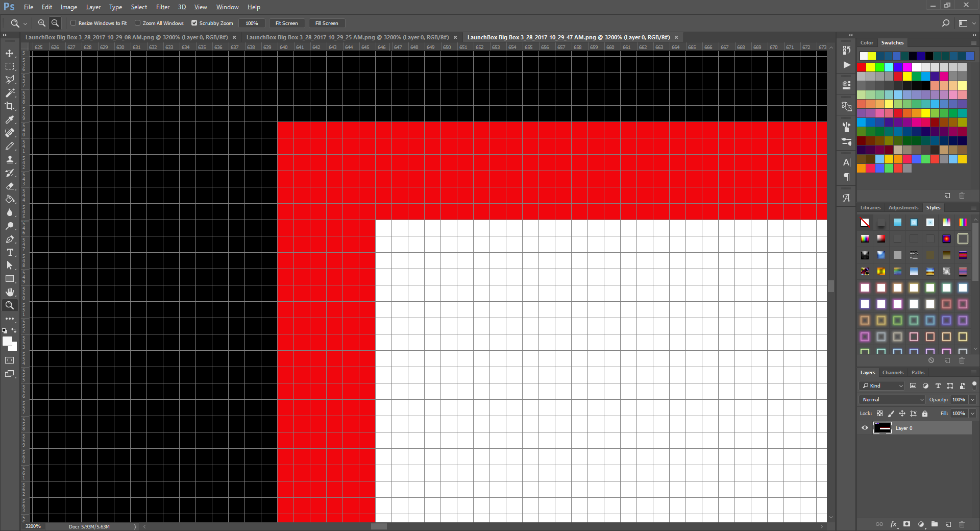Open the Window menu
This screenshot has height=531, width=980.
click(x=227, y=7)
